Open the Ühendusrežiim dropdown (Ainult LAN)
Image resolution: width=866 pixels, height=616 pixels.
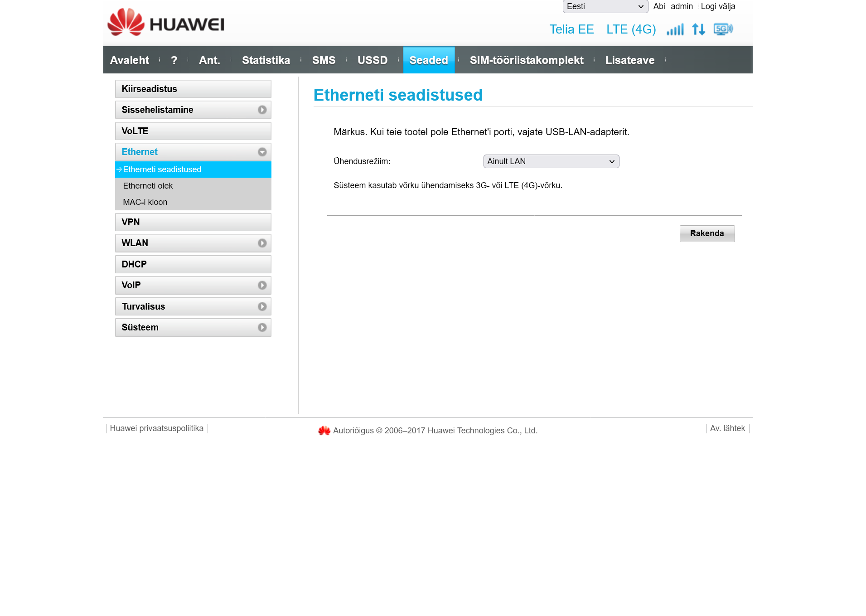click(x=551, y=161)
